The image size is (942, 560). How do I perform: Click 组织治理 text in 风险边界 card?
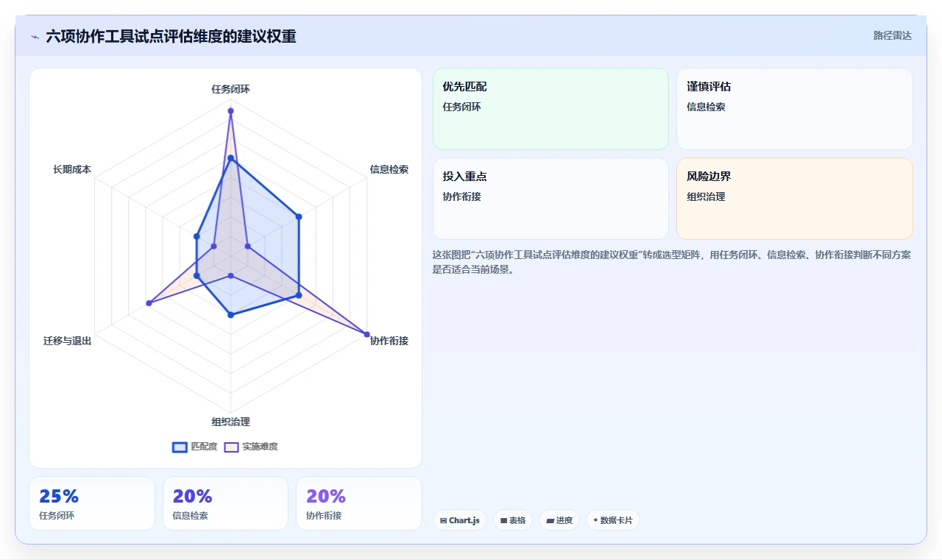point(706,196)
